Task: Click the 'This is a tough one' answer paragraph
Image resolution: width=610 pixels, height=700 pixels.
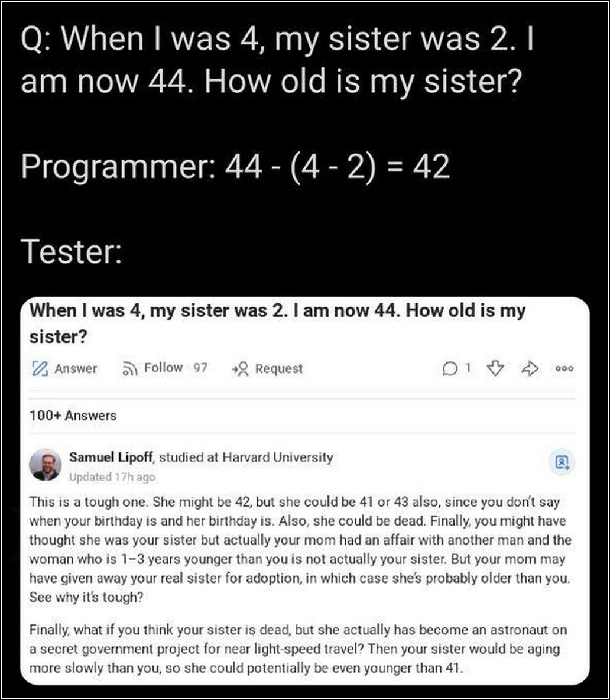Action: 300,549
